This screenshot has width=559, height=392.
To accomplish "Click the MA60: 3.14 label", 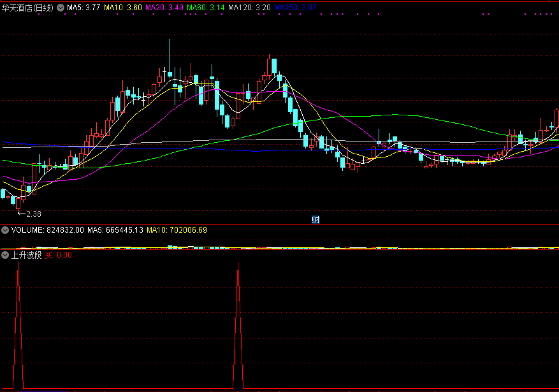I will [206, 8].
